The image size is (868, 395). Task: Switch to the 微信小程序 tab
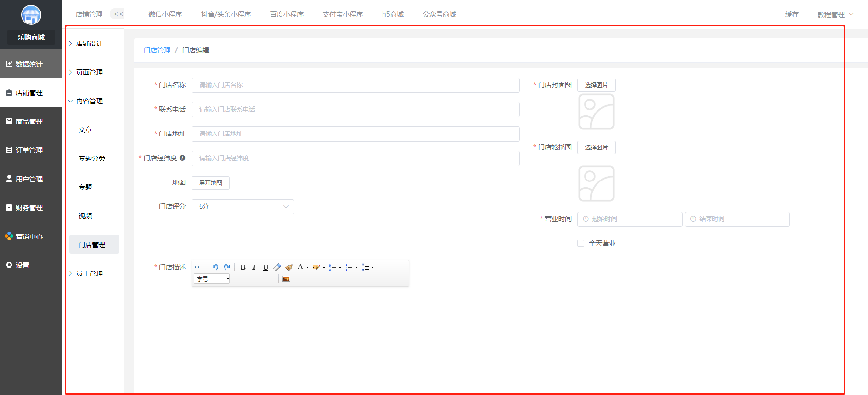[165, 15]
